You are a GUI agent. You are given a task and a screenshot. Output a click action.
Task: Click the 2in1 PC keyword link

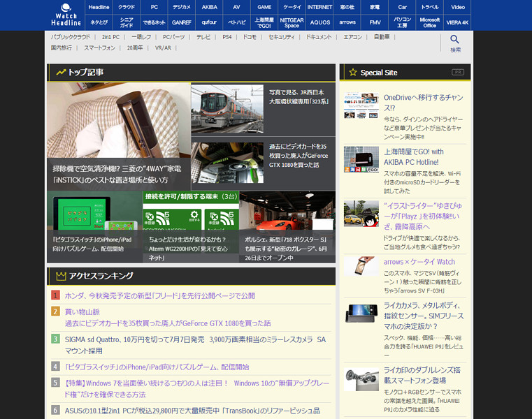tap(110, 37)
